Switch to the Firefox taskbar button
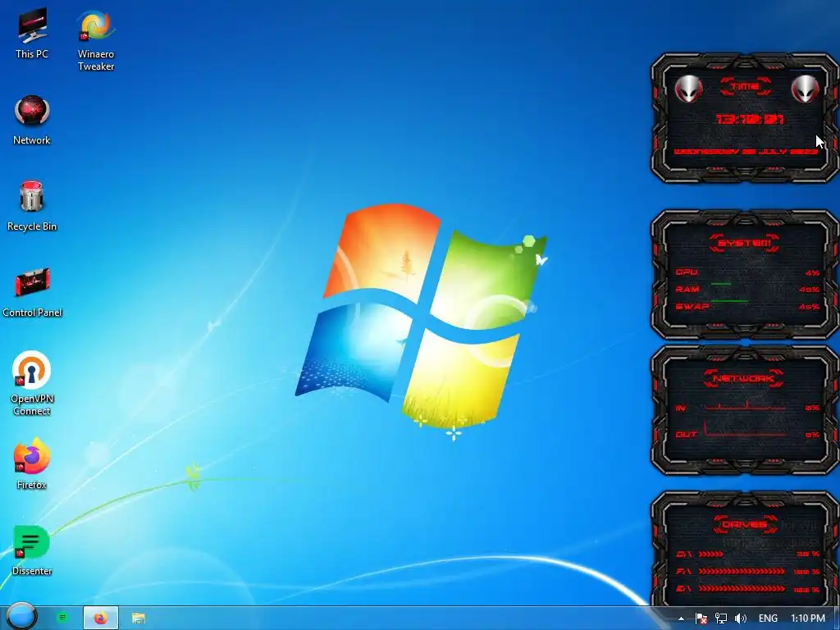The image size is (840, 630). [x=101, y=618]
